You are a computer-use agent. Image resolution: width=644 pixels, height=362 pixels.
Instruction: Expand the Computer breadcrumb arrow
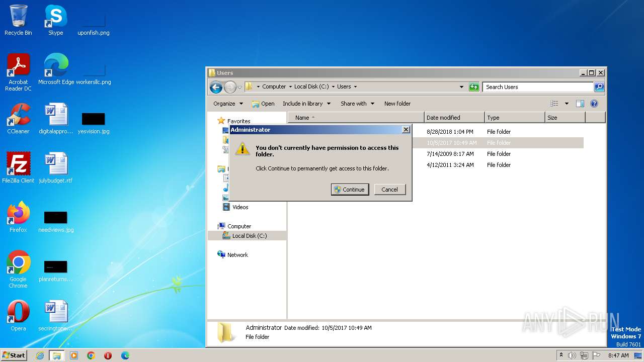click(290, 87)
